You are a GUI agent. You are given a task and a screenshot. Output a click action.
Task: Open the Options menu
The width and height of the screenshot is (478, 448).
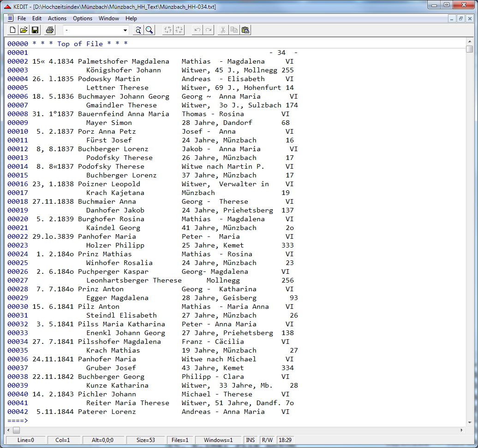coord(83,18)
